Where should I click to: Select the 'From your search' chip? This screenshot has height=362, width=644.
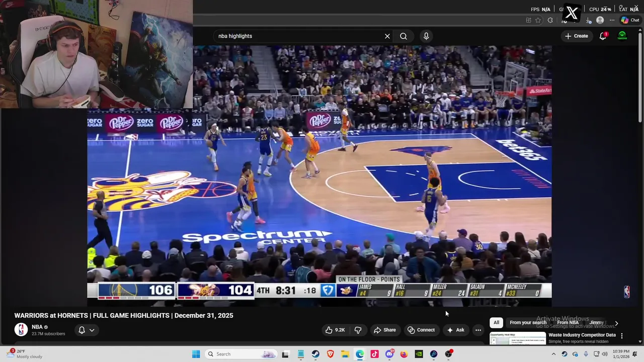click(528, 323)
